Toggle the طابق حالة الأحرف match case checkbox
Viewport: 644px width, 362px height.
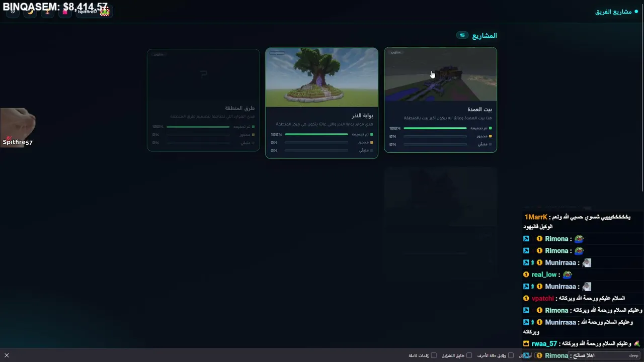[511, 355]
